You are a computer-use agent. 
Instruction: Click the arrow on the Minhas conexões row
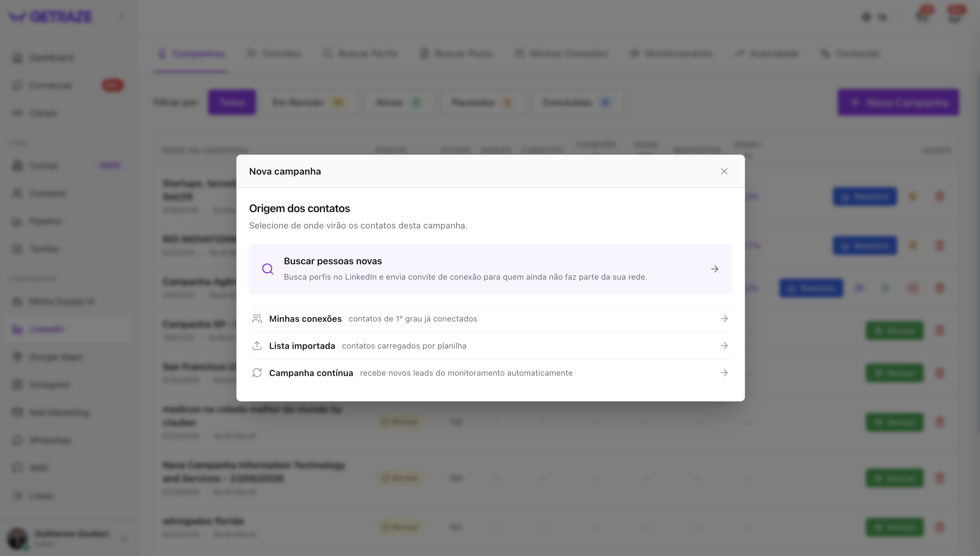tap(724, 318)
